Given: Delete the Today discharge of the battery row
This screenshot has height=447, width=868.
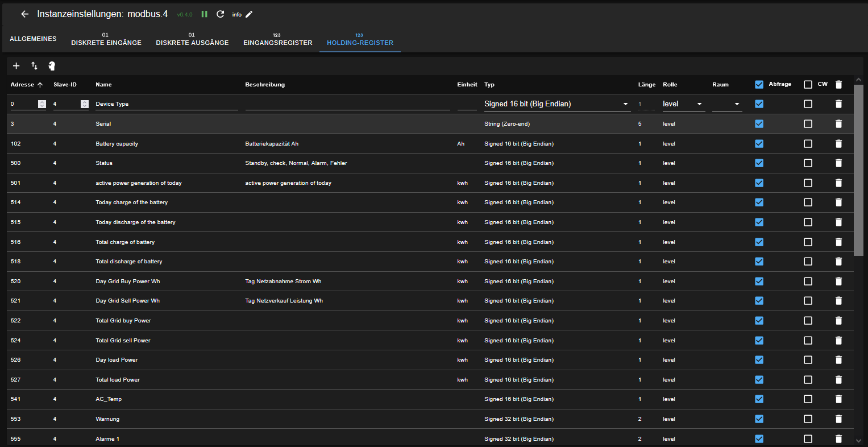Looking at the screenshot, I should 838,222.
